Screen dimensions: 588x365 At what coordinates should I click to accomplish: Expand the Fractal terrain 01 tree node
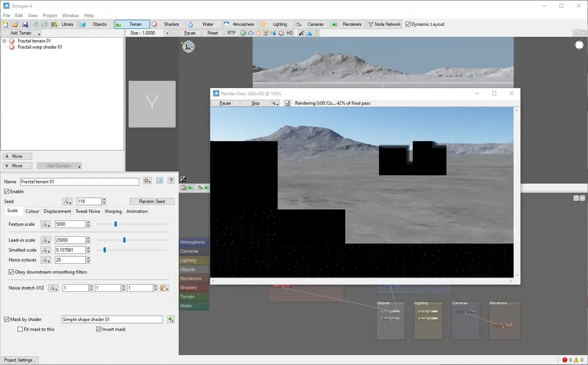(x=5, y=41)
